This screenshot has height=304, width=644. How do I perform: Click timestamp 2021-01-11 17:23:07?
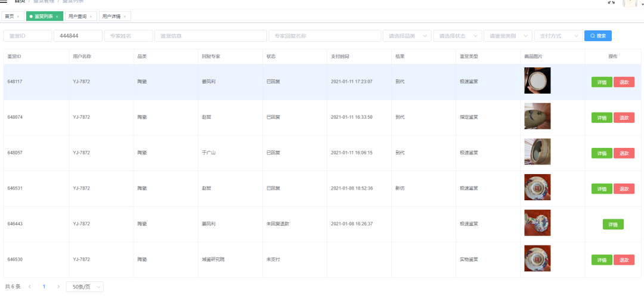click(352, 82)
